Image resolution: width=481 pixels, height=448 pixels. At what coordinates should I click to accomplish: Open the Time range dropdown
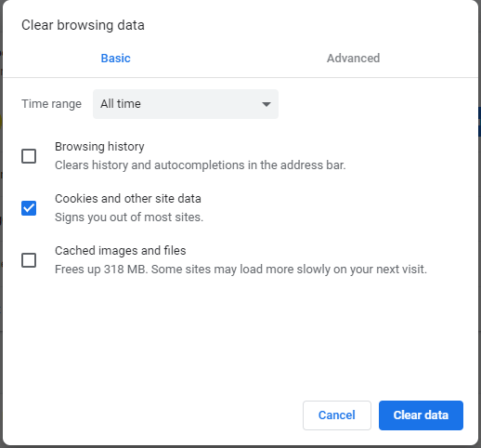coord(186,104)
